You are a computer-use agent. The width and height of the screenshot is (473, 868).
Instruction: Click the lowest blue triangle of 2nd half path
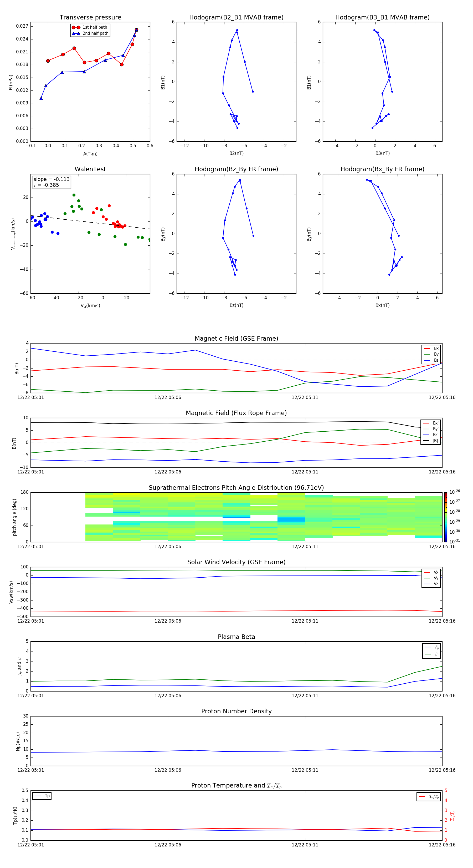pos(41,98)
